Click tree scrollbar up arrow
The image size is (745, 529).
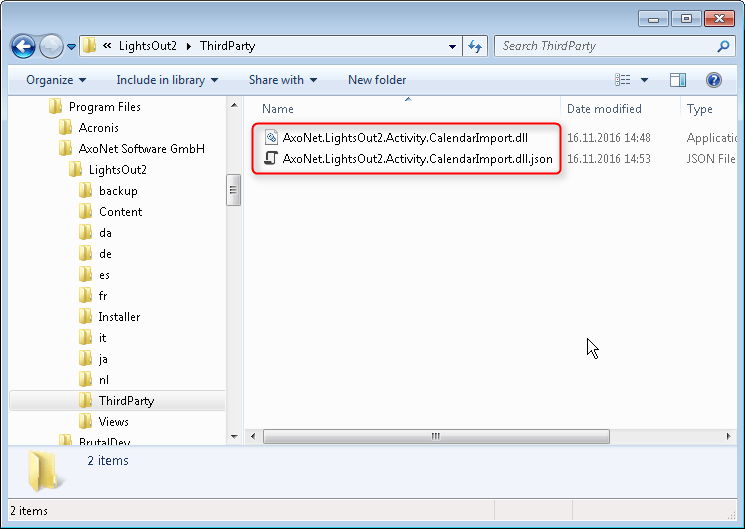(x=234, y=105)
